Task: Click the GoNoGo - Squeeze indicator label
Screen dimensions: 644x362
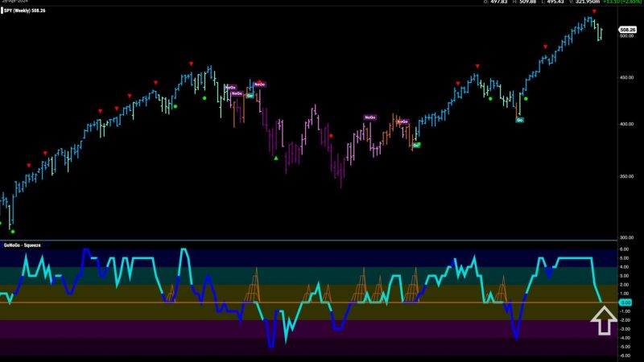Action: click(x=23, y=245)
